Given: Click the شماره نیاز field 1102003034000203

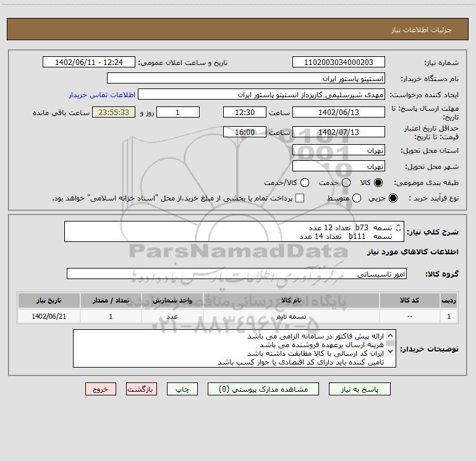Looking at the screenshot, I should click(339, 62).
